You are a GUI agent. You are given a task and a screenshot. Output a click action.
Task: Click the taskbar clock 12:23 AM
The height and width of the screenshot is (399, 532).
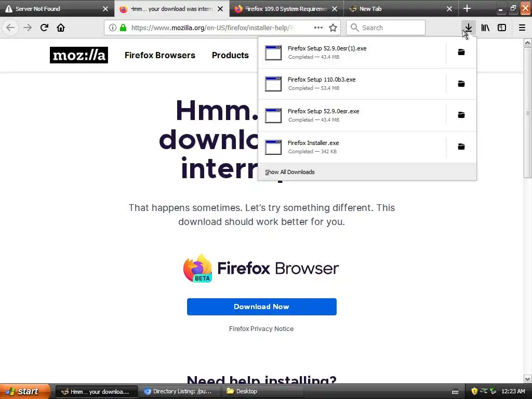[x=513, y=391]
